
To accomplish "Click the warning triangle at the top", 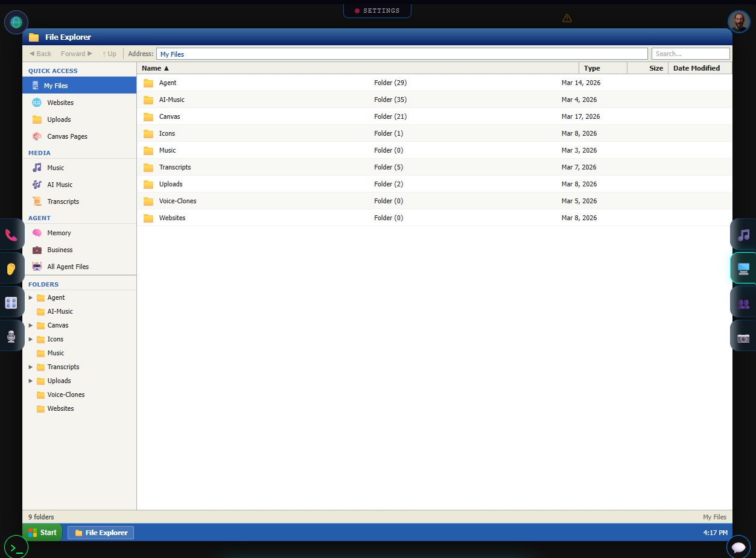I will point(567,18).
